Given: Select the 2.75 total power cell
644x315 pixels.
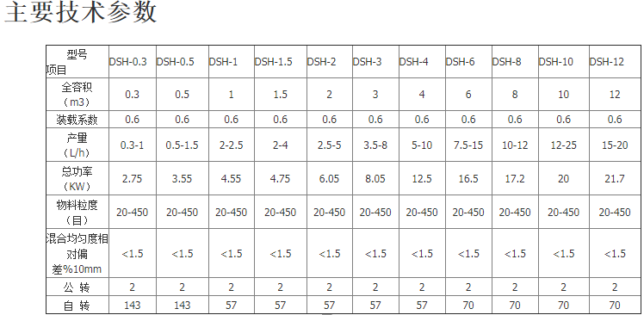Looking at the screenshot, I should coord(132,179).
